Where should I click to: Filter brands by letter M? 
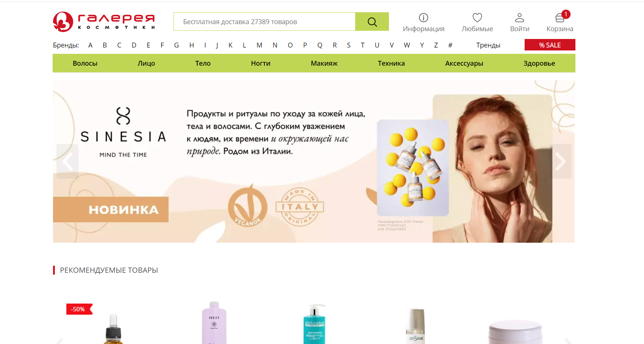[259, 45]
